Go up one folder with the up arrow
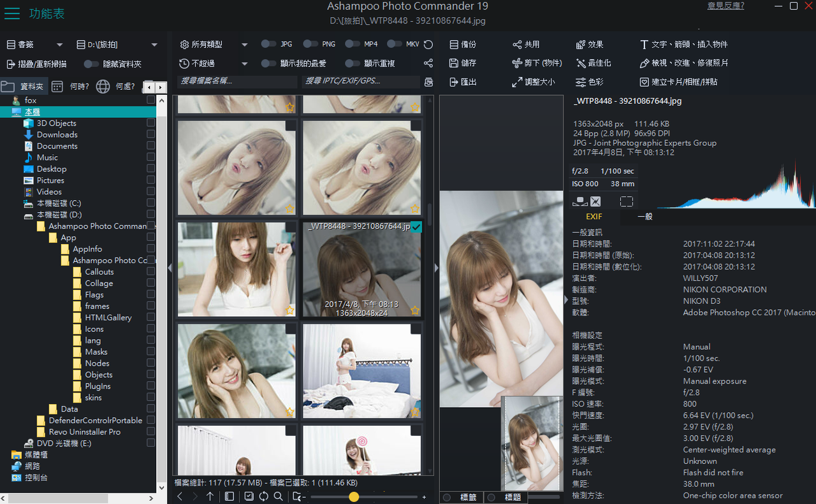 [210, 496]
